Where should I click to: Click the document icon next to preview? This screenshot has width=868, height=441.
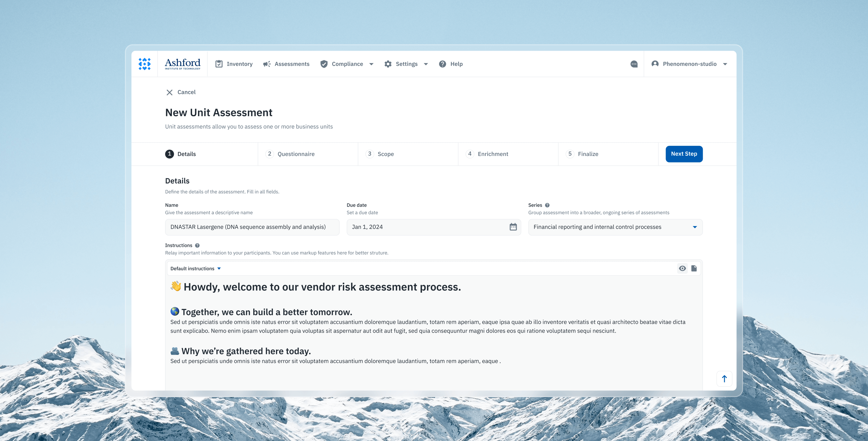[x=694, y=268]
